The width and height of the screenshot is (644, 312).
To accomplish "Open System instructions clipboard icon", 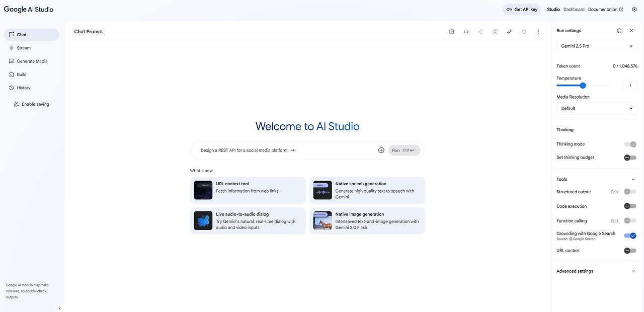I will pos(451,32).
